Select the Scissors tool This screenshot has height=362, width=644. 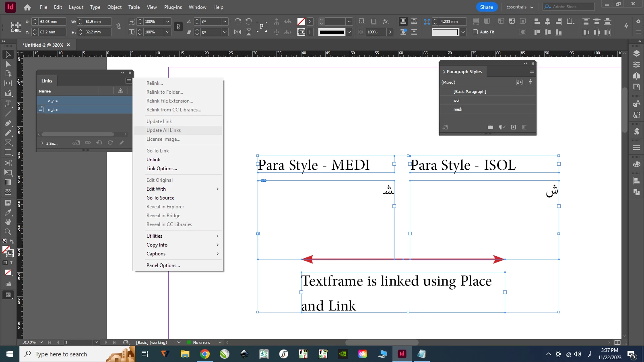8,163
